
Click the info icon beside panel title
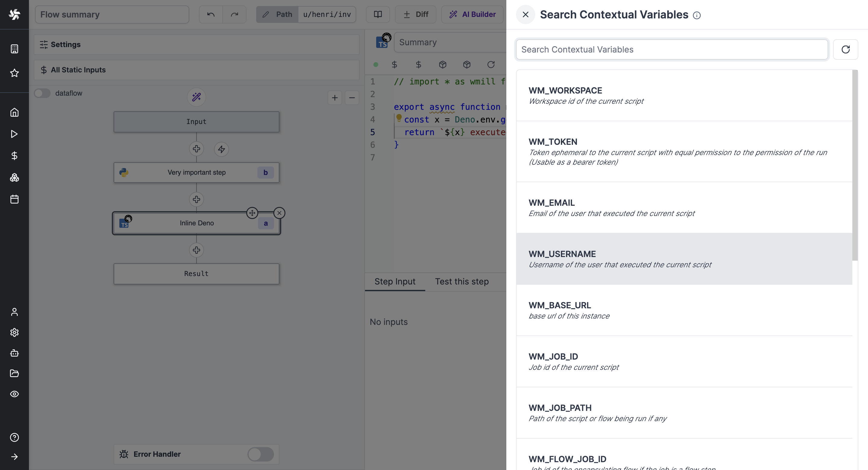point(697,15)
